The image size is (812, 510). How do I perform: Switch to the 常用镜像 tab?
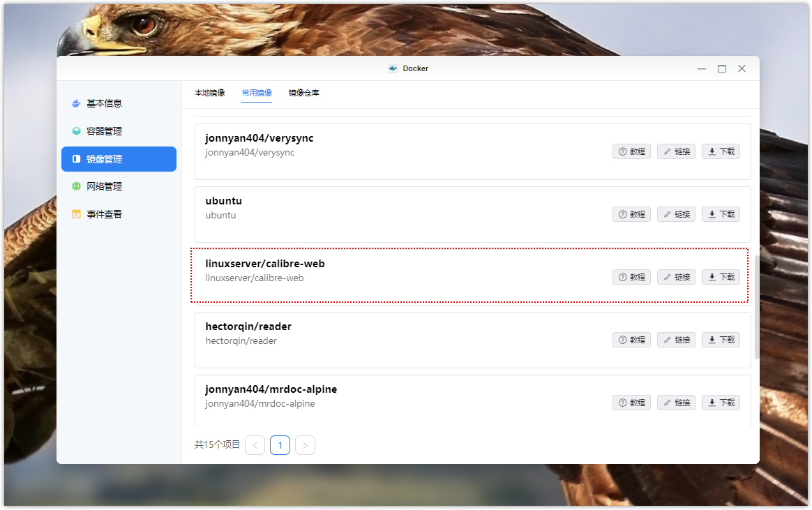[x=257, y=93]
